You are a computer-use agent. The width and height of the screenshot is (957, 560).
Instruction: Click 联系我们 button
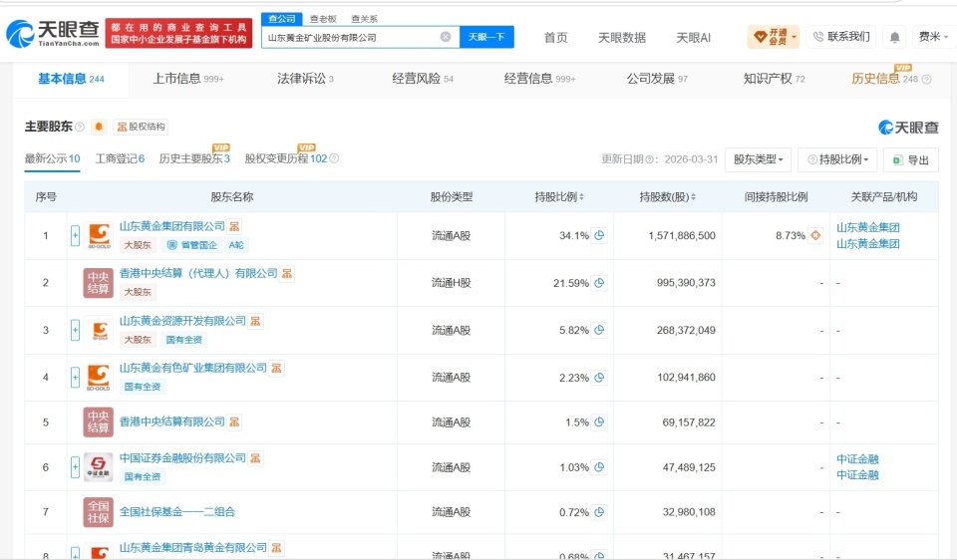click(x=841, y=37)
